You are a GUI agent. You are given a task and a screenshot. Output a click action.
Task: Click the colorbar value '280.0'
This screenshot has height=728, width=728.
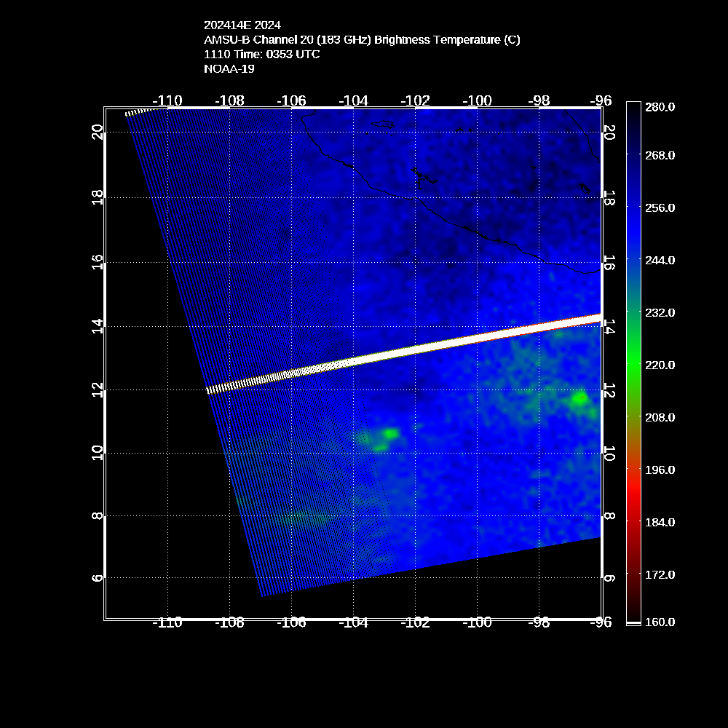[x=660, y=107]
